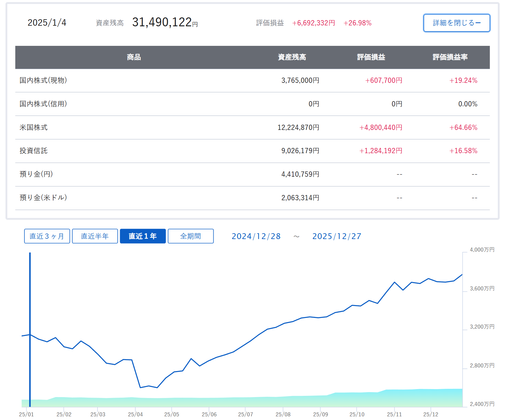
Task: Switch chart to 直近半年 period
Action: pyautogui.click(x=95, y=236)
